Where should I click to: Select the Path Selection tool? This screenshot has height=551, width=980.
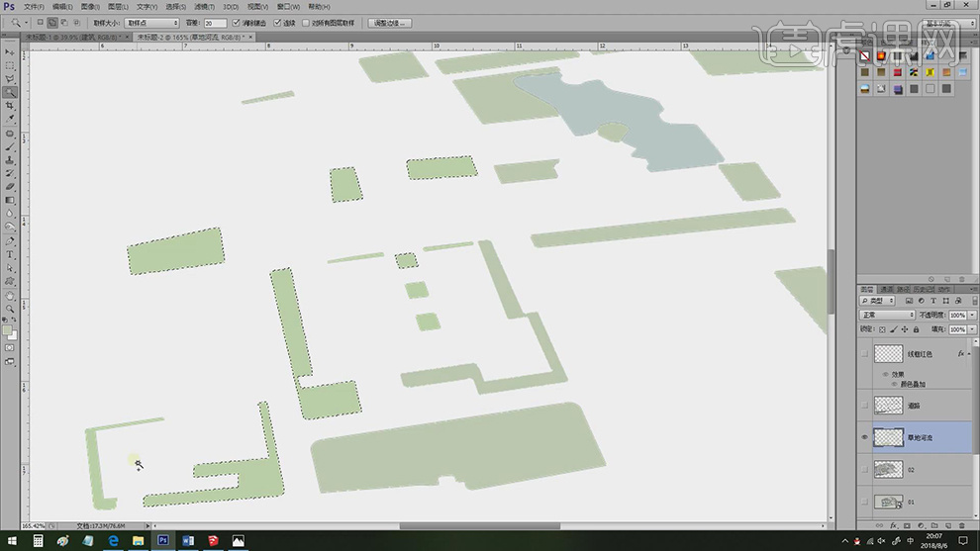click(x=9, y=267)
